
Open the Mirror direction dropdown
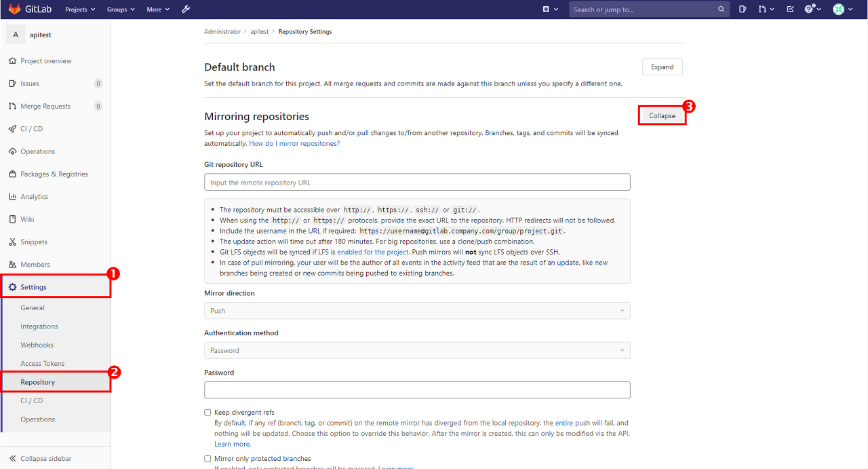point(417,310)
